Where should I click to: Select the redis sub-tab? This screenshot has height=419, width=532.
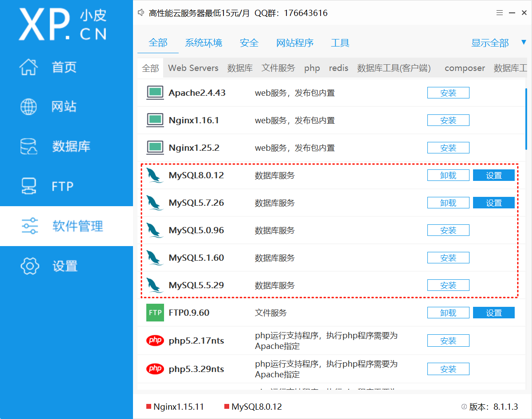click(339, 68)
